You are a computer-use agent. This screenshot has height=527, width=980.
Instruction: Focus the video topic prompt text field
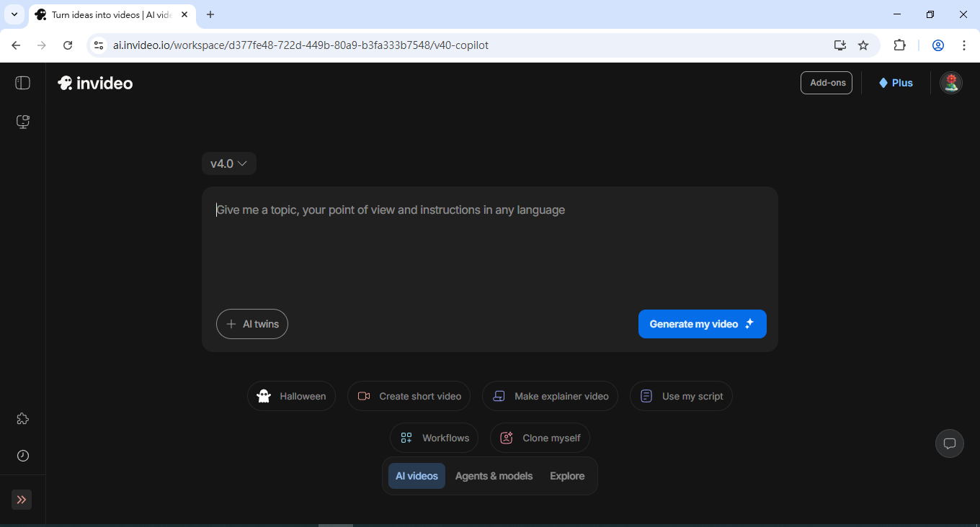tap(489, 245)
